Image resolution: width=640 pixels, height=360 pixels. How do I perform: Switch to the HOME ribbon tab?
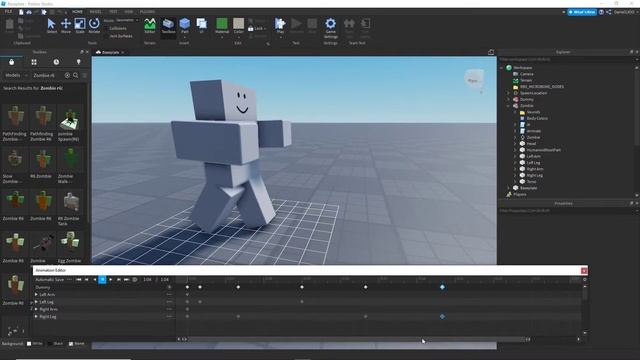click(x=77, y=12)
